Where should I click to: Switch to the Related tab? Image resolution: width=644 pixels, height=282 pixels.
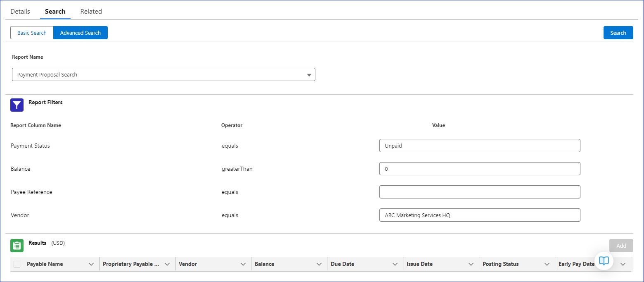91,12
